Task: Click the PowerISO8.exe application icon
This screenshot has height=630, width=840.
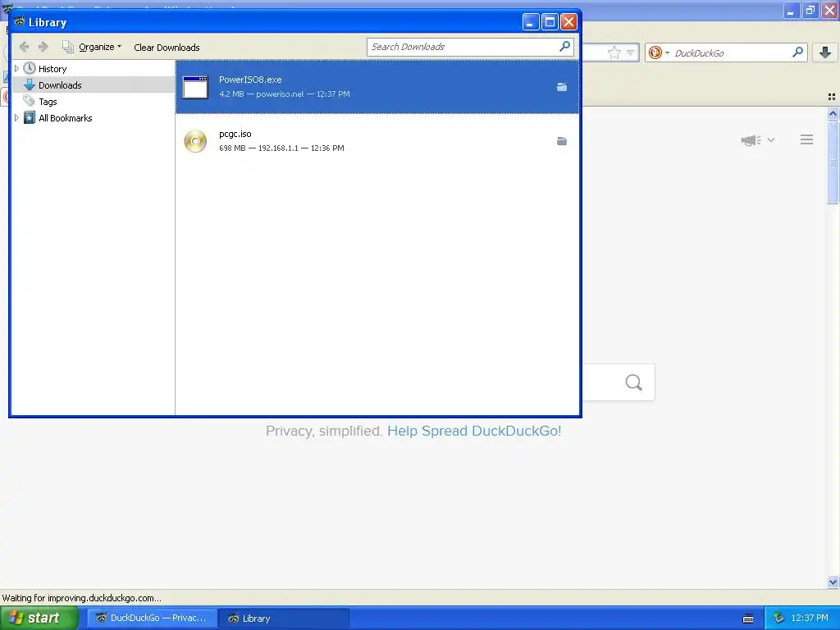Action: 195,87
